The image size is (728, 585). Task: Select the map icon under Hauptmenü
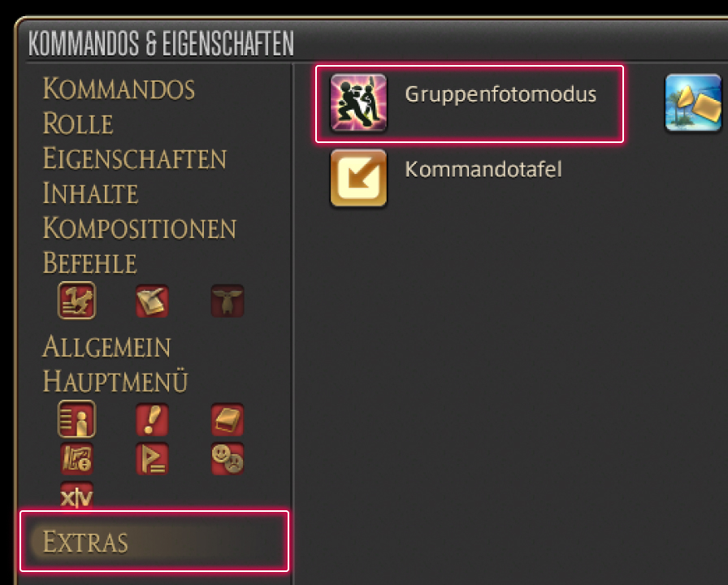pyautogui.click(x=76, y=459)
